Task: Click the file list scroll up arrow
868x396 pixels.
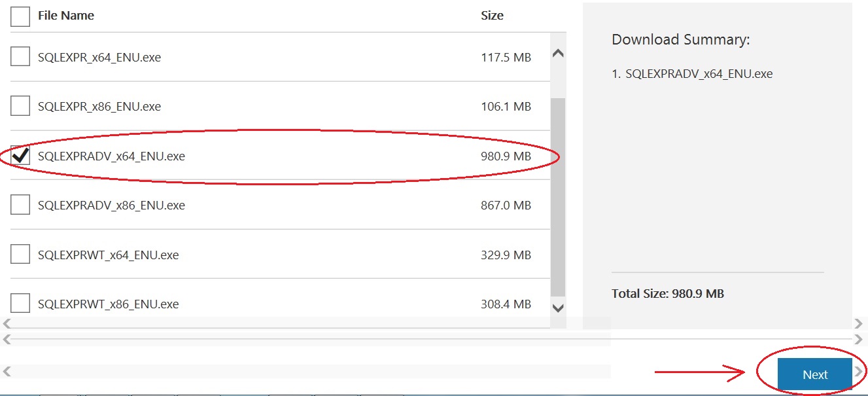Action: (558, 54)
